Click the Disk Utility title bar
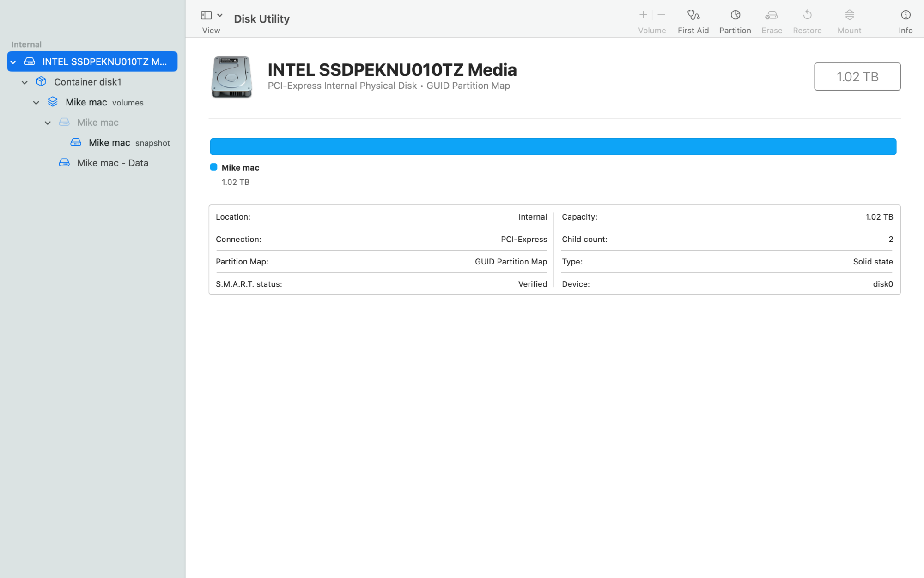Viewport: 924px width, 578px height. [261, 18]
